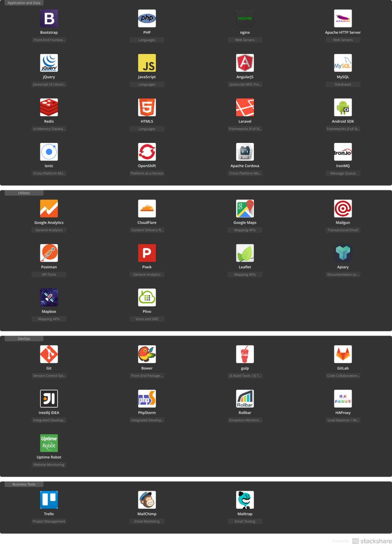Click the API Tools tag under Postman
392x544 pixels.
tap(49, 274)
